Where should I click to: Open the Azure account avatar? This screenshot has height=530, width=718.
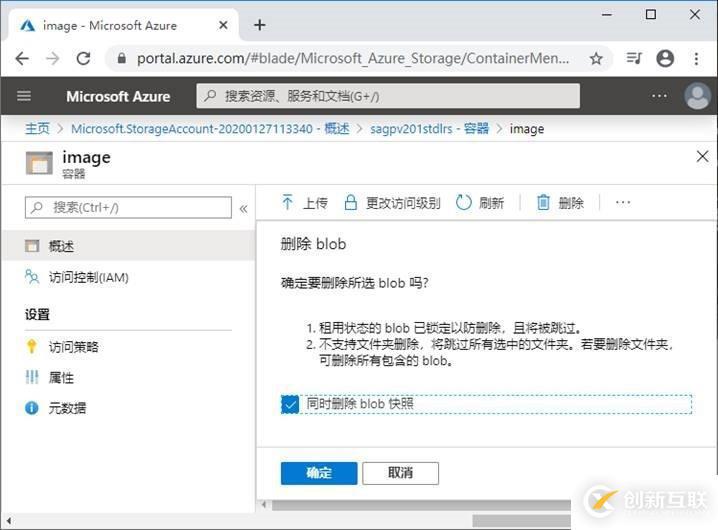697,96
